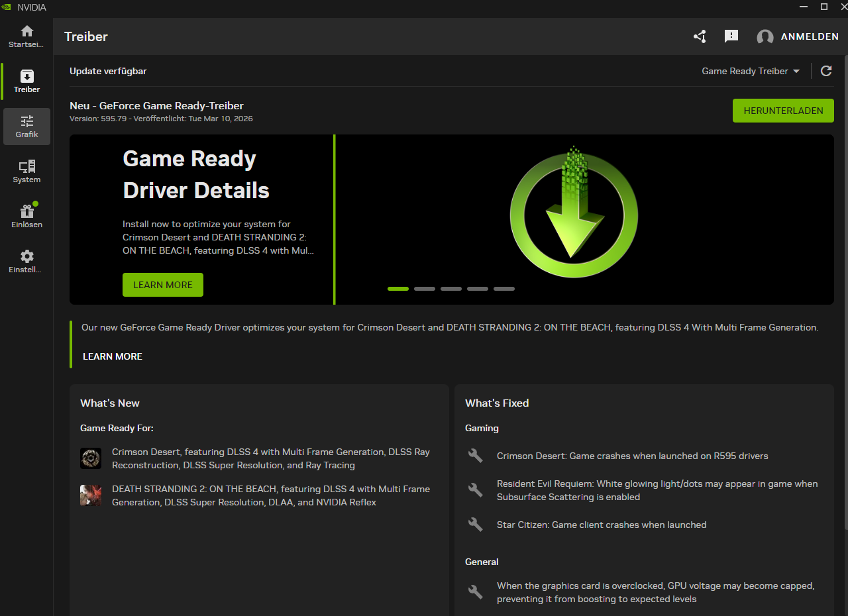Refresh the driver update check
The height and width of the screenshot is (616, 848).
(x=826, y=71)
